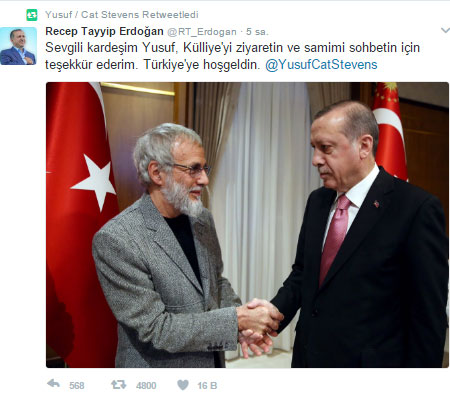Click the green retweeted indicator icon
The height and width of the screenshot is (400, 450).
32,15
